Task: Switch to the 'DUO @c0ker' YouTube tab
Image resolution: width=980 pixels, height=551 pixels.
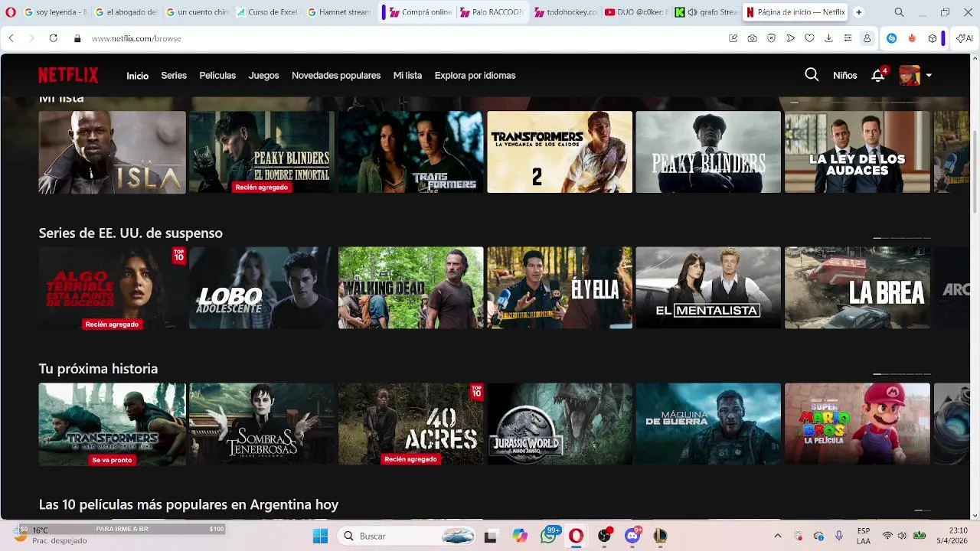Action: click(637, 12)
